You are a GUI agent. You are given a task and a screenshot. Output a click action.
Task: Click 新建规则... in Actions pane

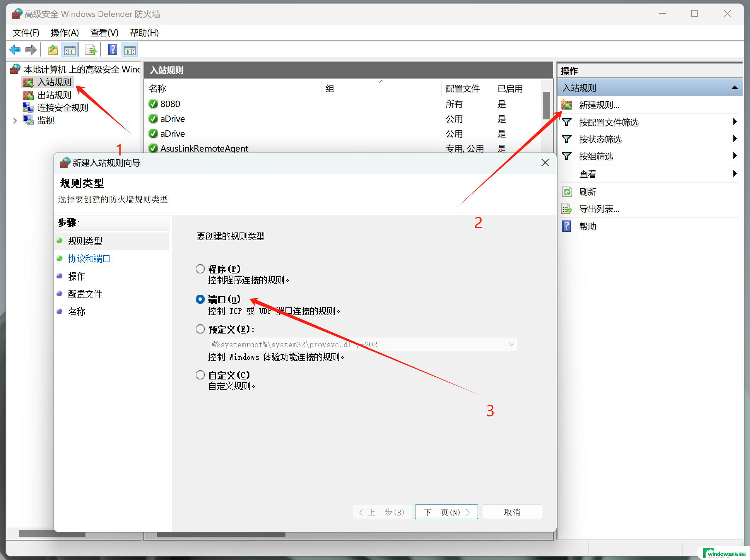click(x=599, y=105)
